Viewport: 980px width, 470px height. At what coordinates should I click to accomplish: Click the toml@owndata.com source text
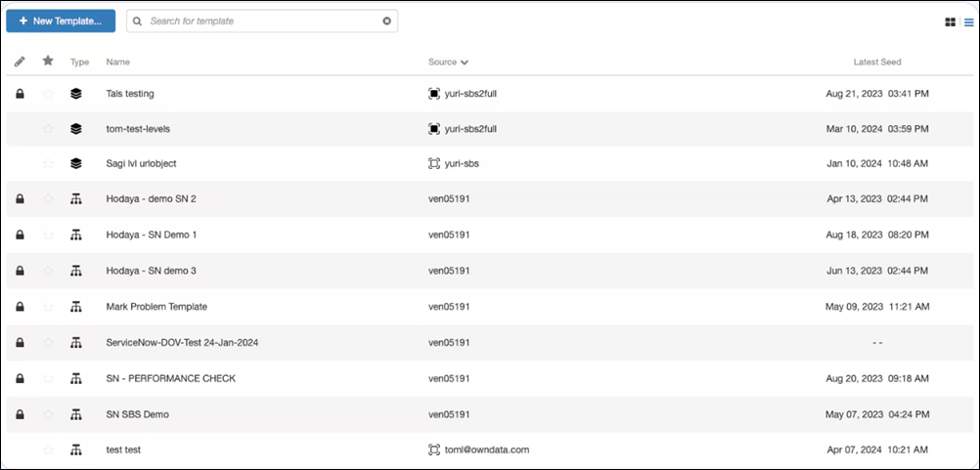coord(487,449)
